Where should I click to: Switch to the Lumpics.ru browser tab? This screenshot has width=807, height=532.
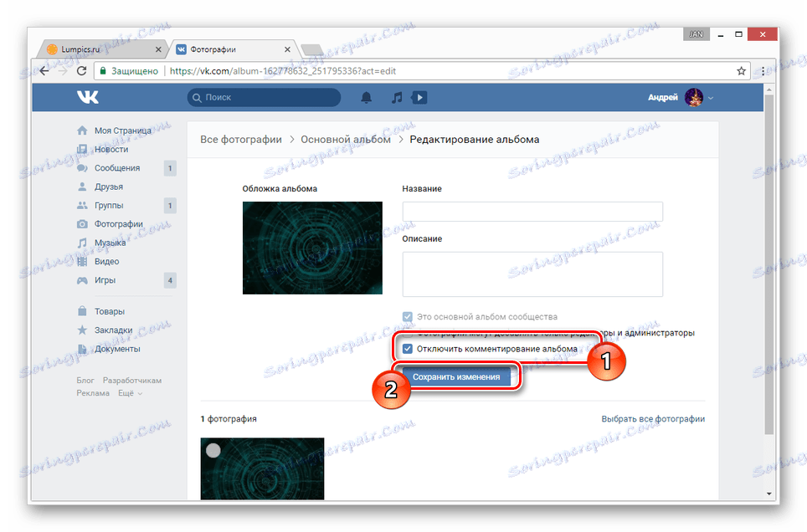(103, 49)
